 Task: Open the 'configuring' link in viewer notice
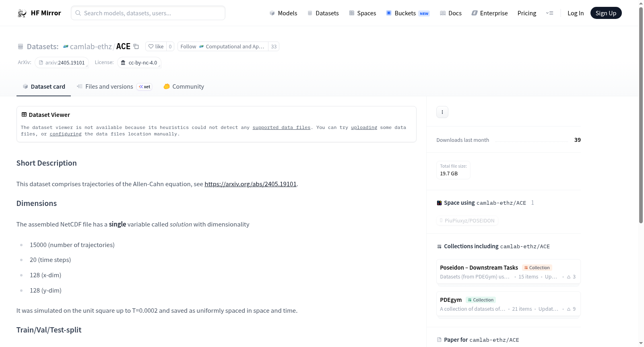click(x=66, y=134)
